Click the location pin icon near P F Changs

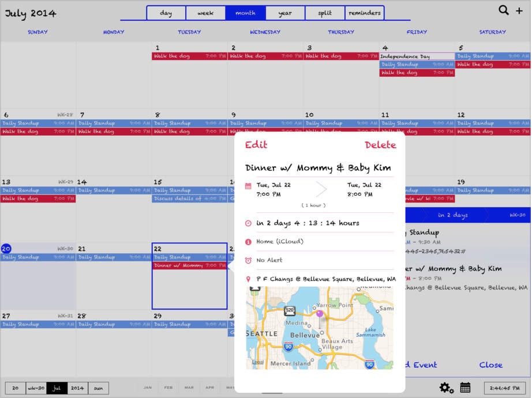(x=248, y=278)
